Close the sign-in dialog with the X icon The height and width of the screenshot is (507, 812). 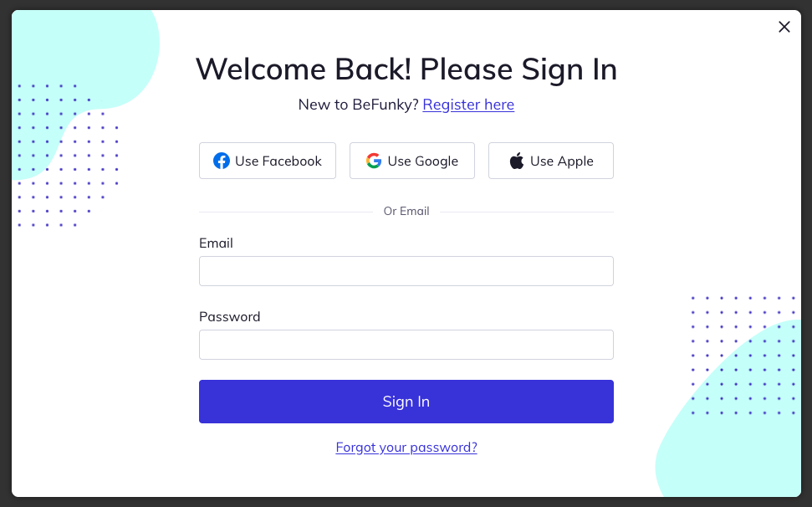784,27
